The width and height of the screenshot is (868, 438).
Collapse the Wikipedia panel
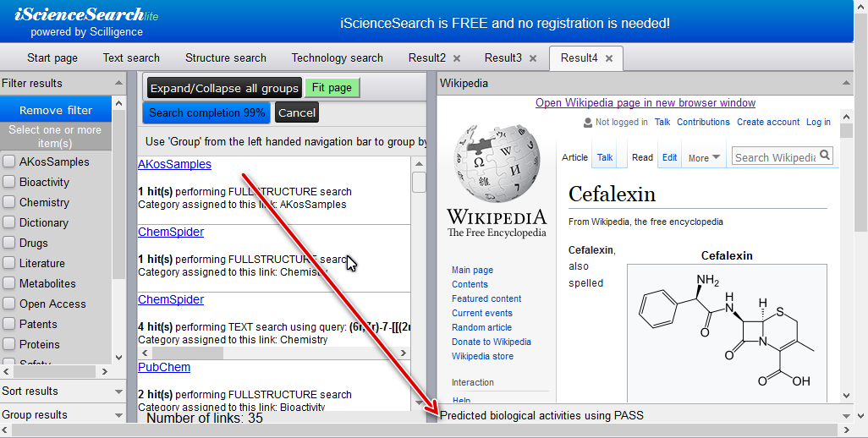(x=846, y=83)
